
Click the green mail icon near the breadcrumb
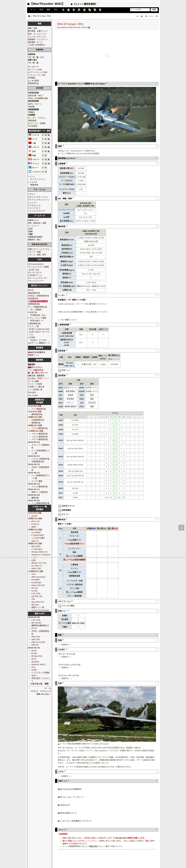pyautogui.click(x=142, y=16)
